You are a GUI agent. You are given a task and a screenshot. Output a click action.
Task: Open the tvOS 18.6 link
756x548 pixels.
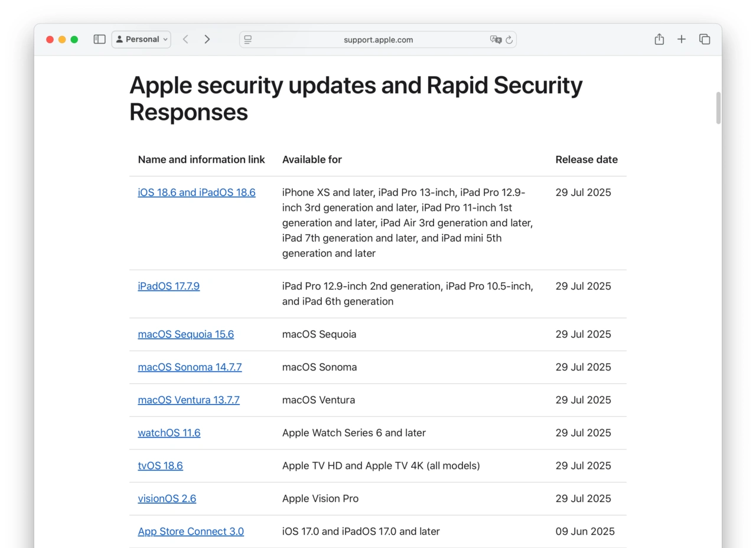pyautogui.click(x=160, y=466)
